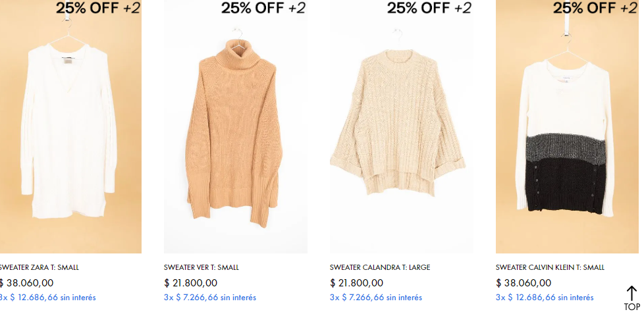Click the $ 21.800,00 price under SWEATER VER

pos(190,283)
